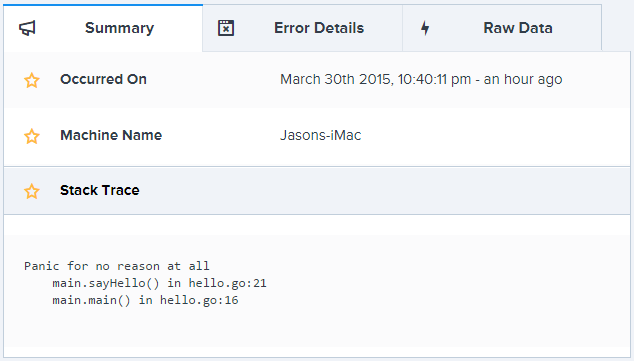Switch to the Raw Data tab

(502, 28)
